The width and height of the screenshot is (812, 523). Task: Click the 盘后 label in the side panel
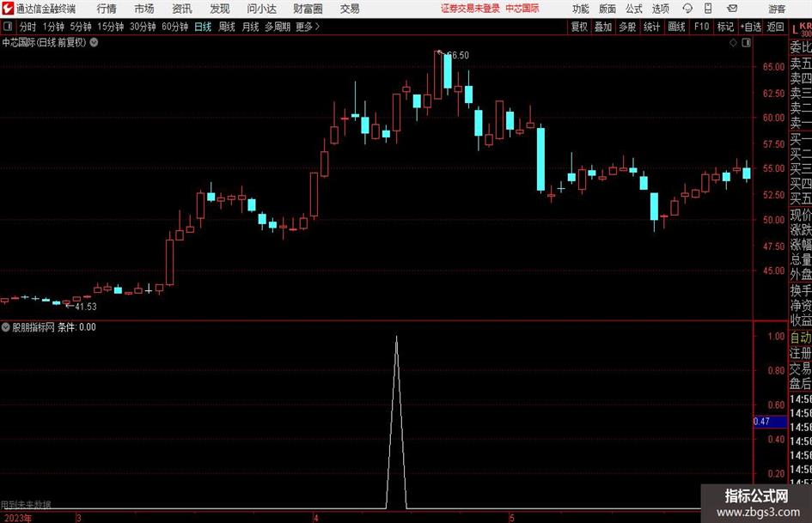[x=801, y=384]
